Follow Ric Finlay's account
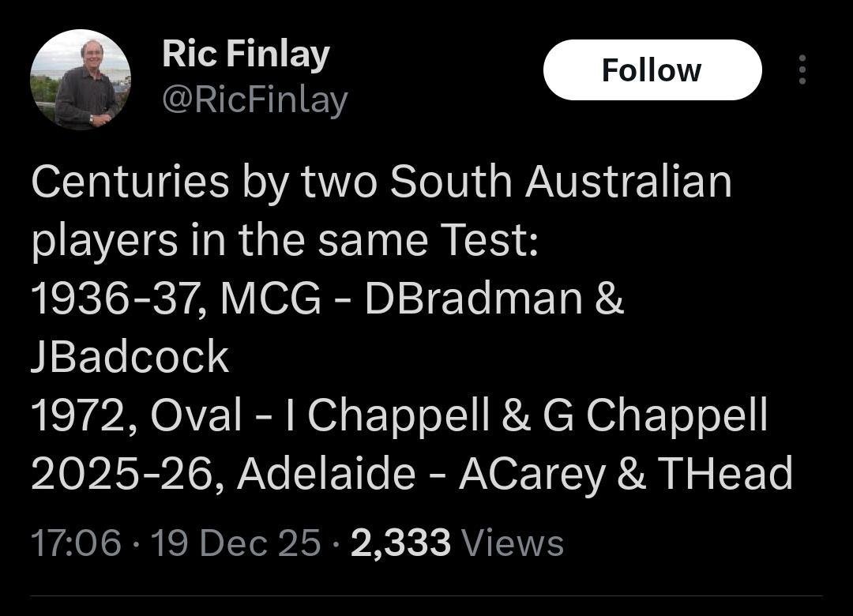The image size is (853, 616). coord(652,70)
